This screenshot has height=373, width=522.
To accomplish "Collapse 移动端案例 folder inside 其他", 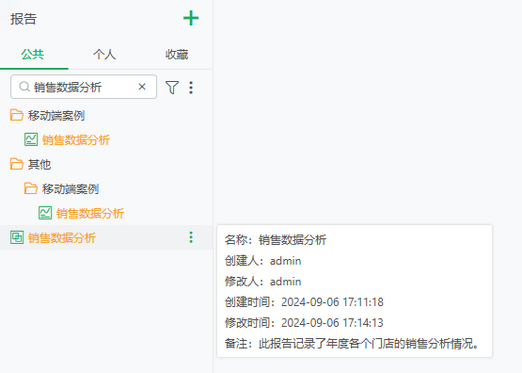I will 30,189.
